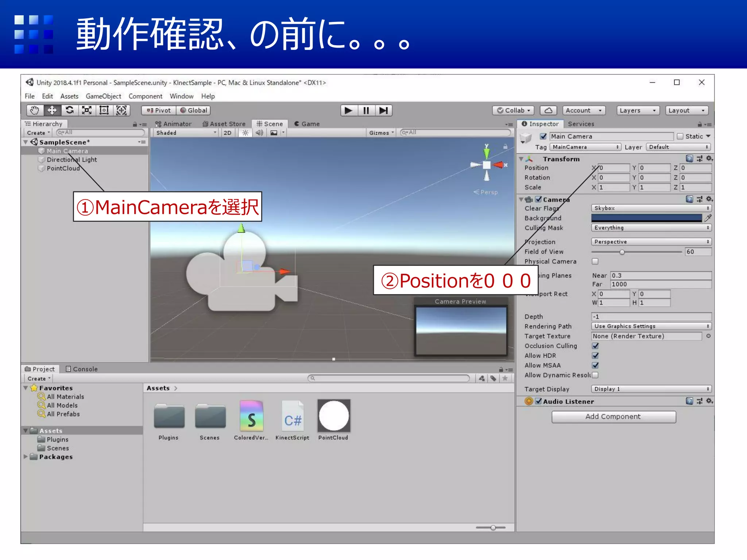
Task: Open the Layer Default dropdown
Action: point(679,147)
